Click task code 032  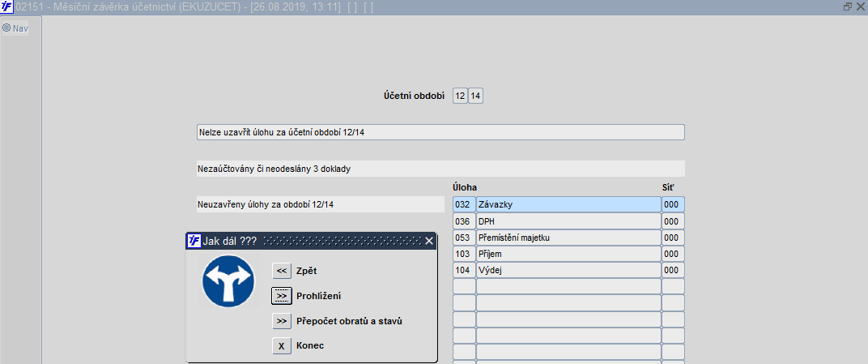coord(464,204)
